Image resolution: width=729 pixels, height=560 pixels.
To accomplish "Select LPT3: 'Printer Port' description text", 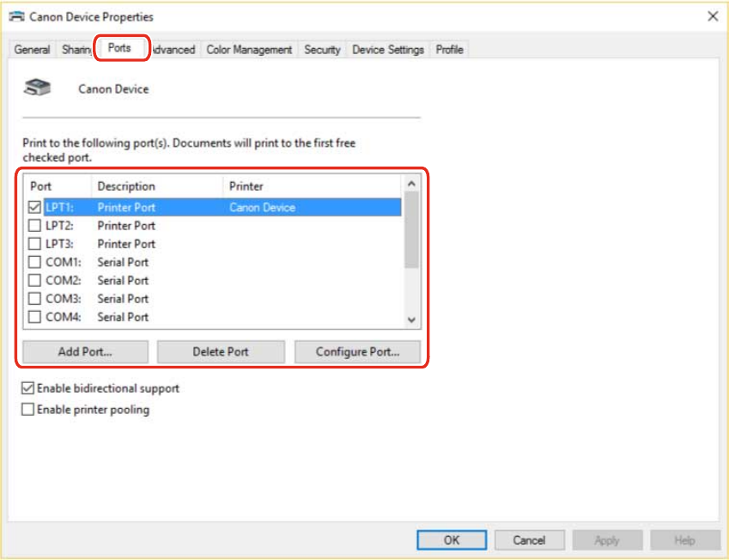I will [126, 244].
